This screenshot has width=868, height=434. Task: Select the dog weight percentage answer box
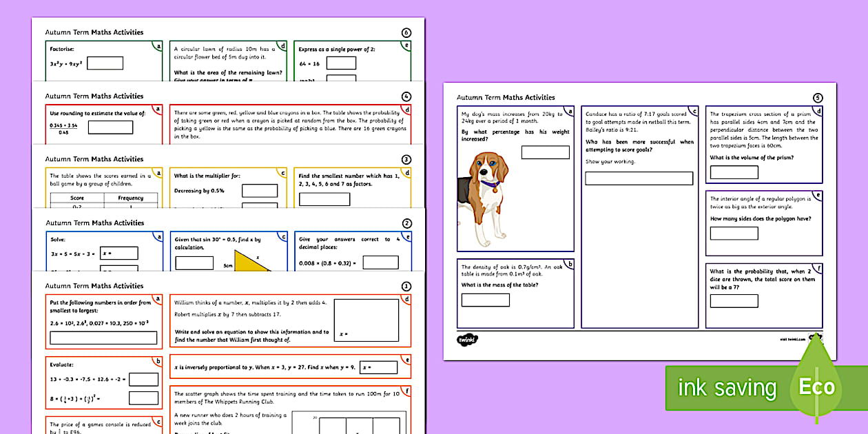point(545,152)
